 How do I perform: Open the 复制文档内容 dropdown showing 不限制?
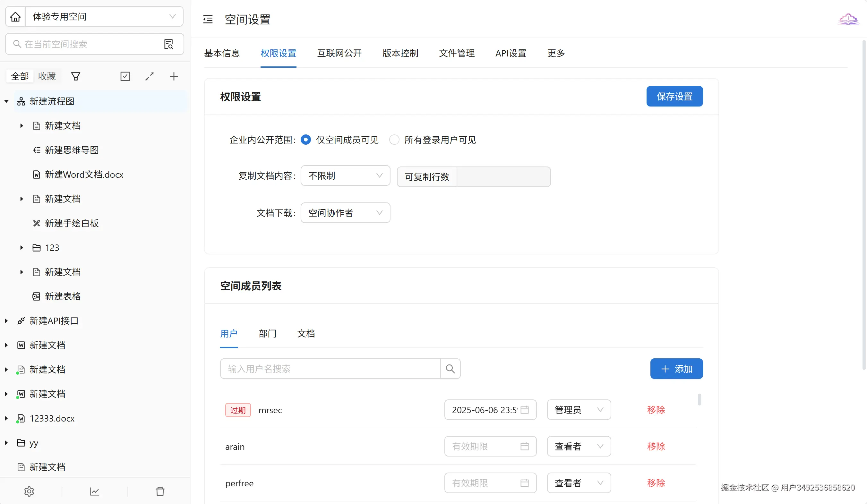coord(345,176)
